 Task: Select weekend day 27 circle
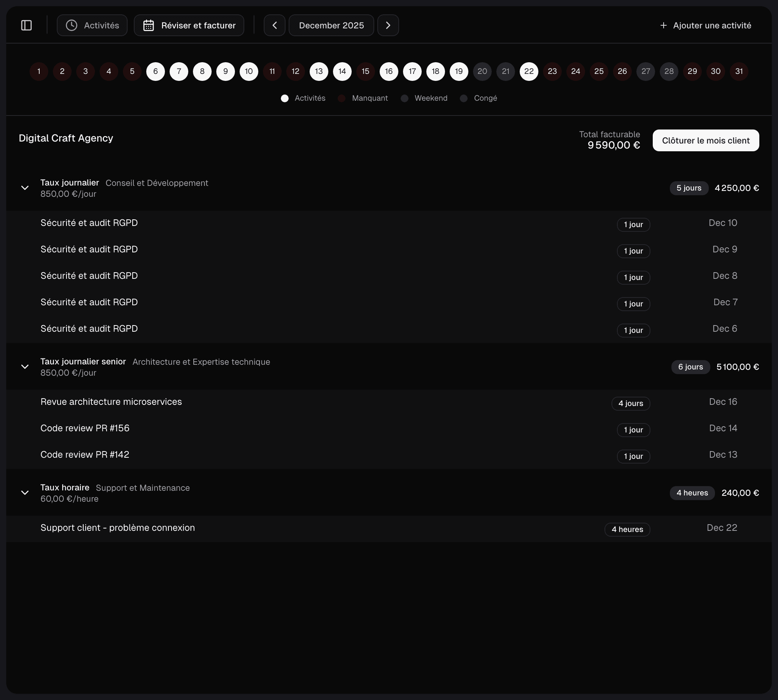pyautogui.click(x=646, y=71)
